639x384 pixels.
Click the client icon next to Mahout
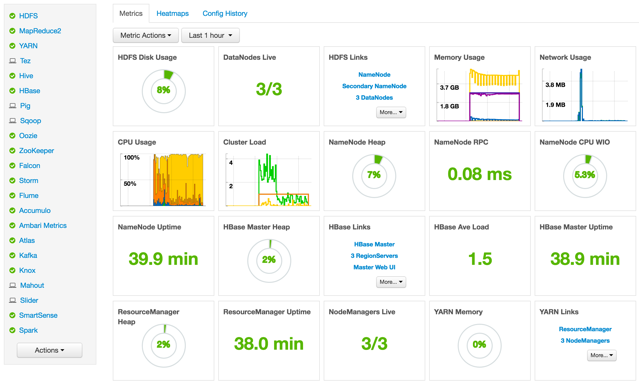[13, 285]
